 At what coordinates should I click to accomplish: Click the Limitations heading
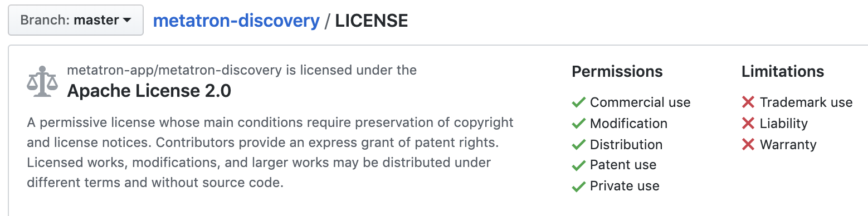click(783, 72)
